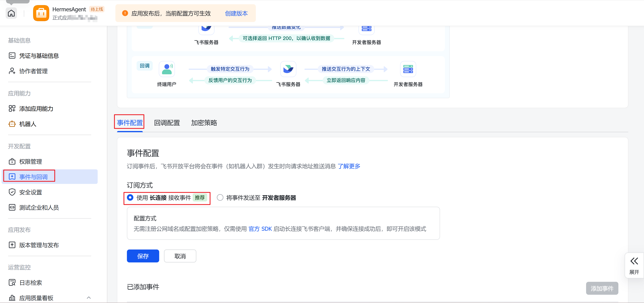
Task: Click the HermesAgent app name
Action: [x=69, y=9]
